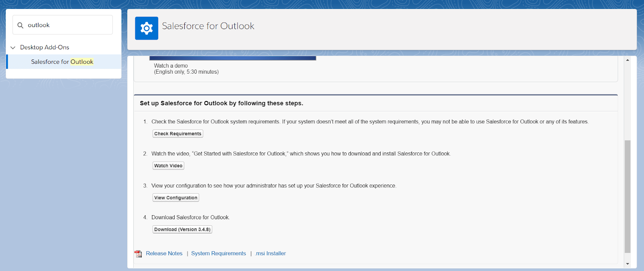Open Salesforce for Outlook in the sidebar

[x=62, y=62]
